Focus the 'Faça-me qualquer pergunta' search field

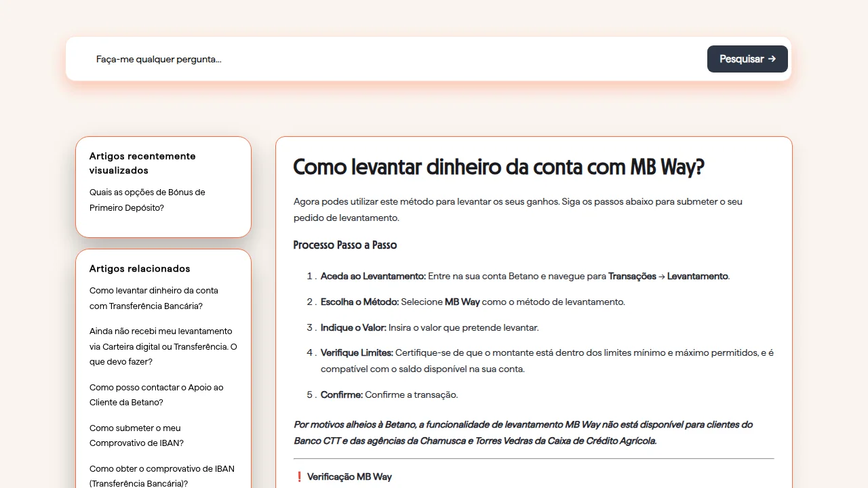pos(397,59)
